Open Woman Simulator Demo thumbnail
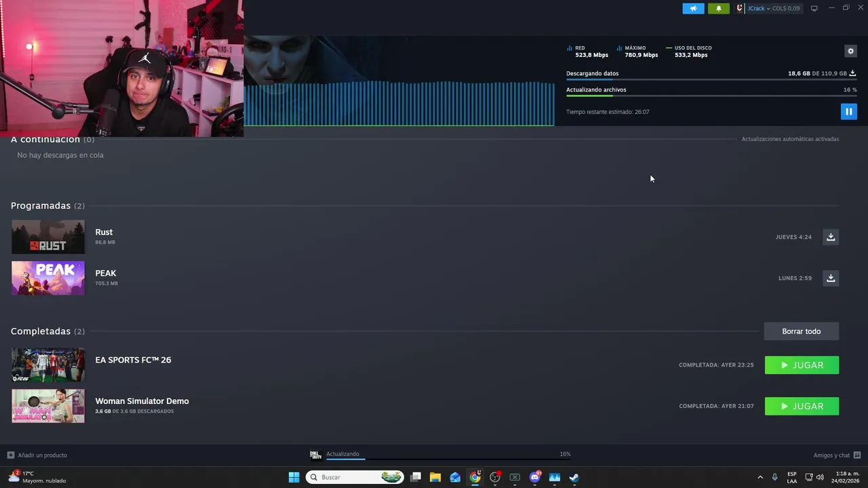 pyautogui.click(x=48, y=406)
